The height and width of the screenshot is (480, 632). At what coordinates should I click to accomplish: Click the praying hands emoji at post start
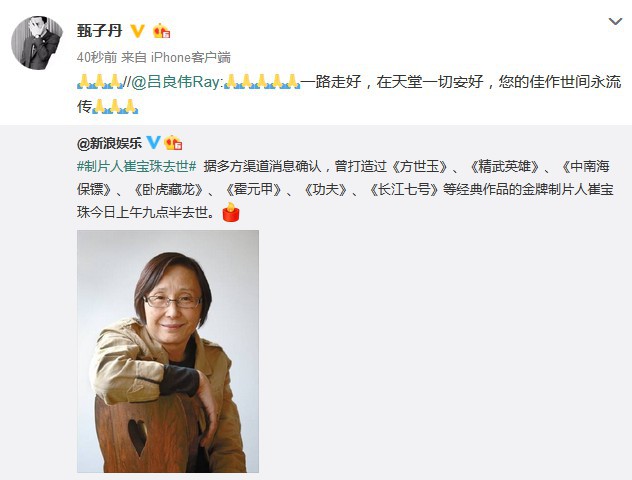100,82
